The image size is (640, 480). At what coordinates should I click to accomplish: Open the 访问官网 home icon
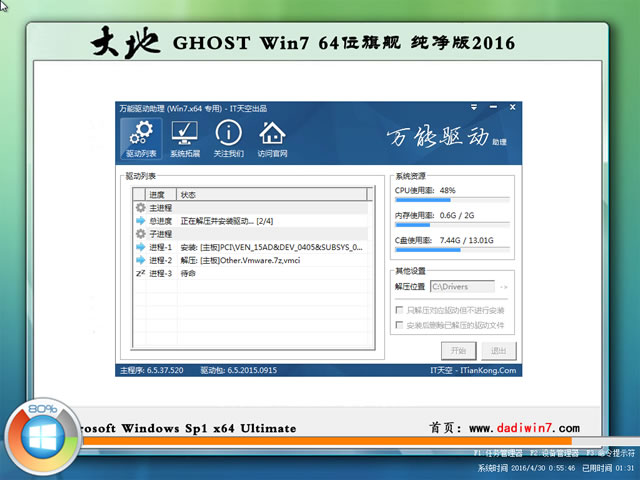coord(272,139)
